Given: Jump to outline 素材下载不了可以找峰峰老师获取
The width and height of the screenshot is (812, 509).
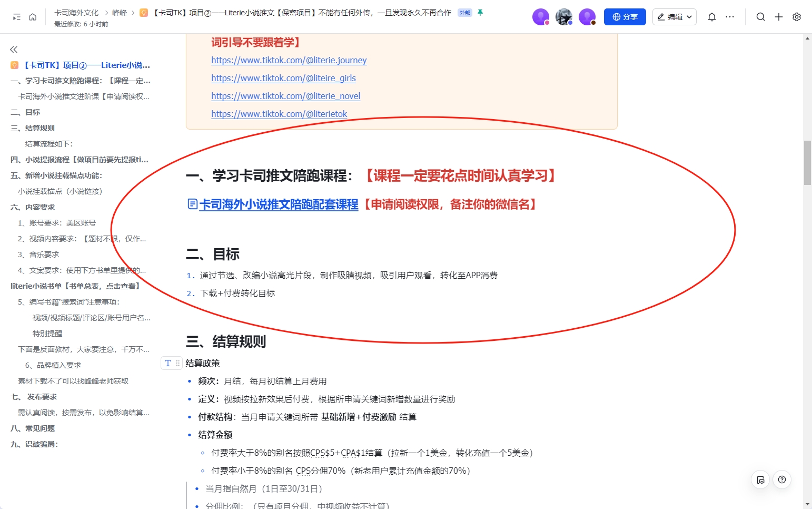Looking at the screenshot, I should (73, 381).
